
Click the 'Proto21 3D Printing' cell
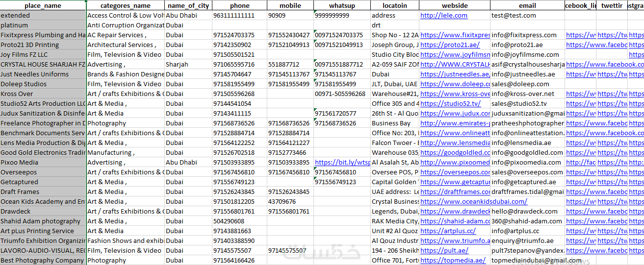(43, 45)
